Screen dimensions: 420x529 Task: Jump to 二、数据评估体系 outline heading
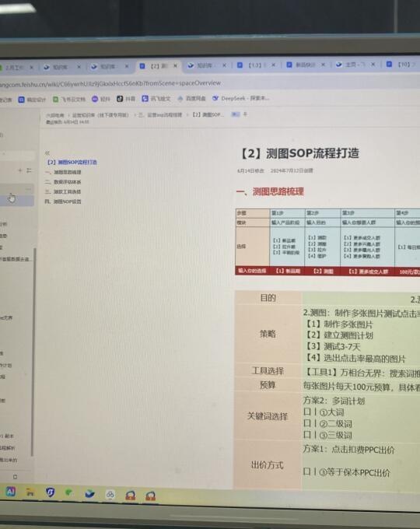pos(63,182)
